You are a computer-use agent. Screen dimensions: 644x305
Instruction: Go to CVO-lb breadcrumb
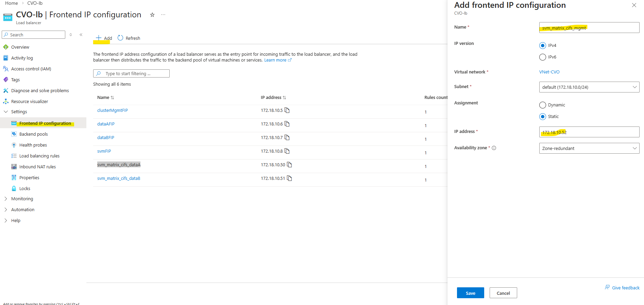click(x=35, y=3)
